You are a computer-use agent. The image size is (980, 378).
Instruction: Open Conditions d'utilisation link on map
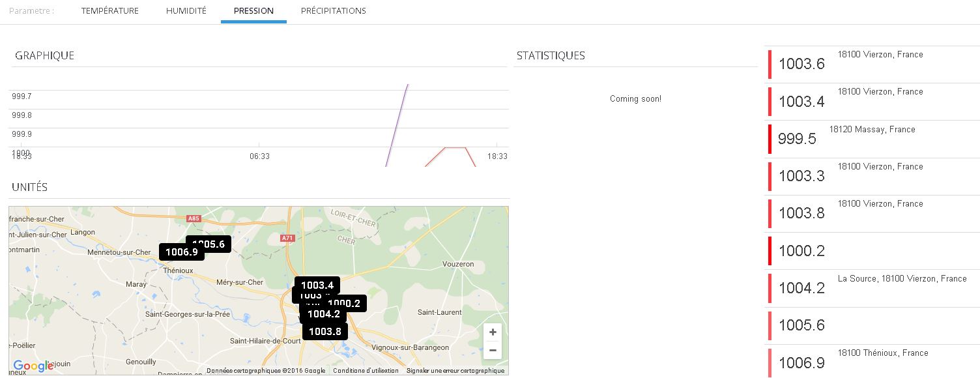(366, 371)
